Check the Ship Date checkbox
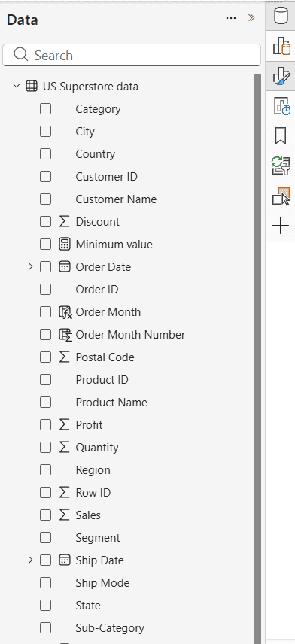Viewport: 295px width, 644px height. (46, 560)
